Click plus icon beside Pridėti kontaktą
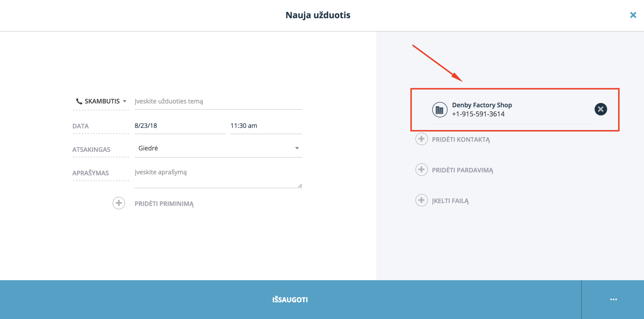This screenshot has height=319, width=644. pyautogui.click(x=421, y=139)
